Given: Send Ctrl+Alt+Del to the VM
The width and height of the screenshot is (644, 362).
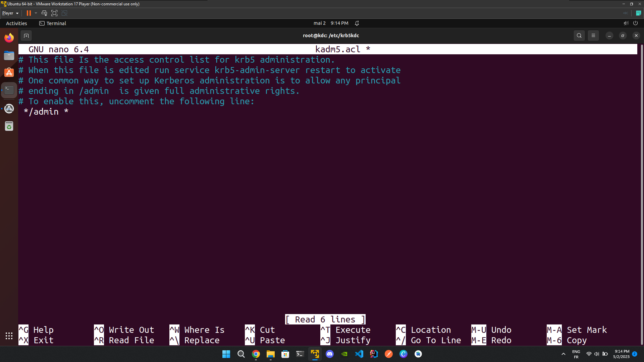Looking at the screenshot, I should click(x=44, y=13).
